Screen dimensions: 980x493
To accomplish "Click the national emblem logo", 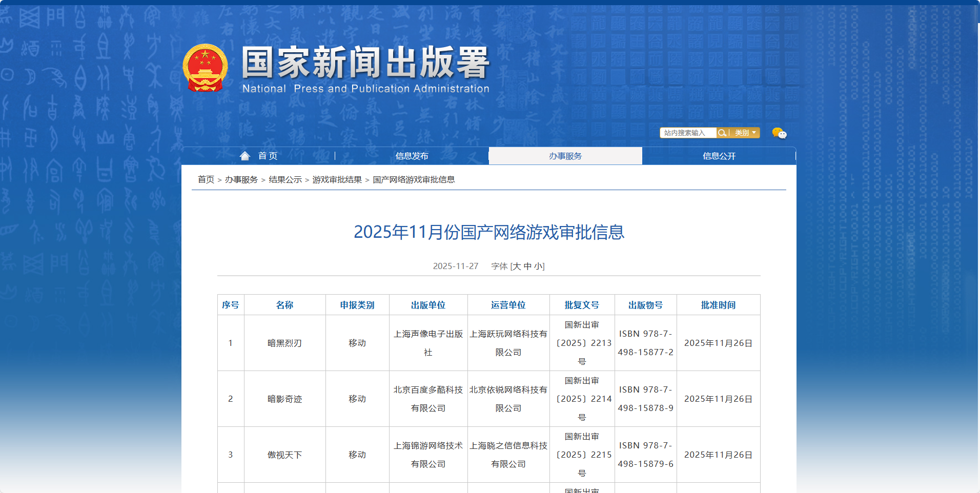I will point(205,68).
